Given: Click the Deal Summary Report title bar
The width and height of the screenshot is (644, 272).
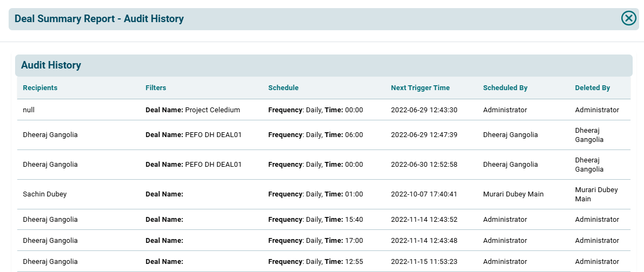Looking at the screenshot, I should click(99, 19).
